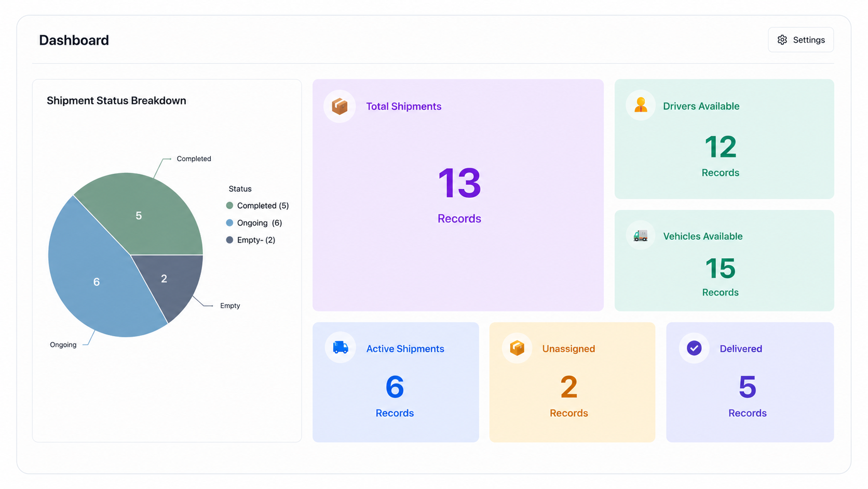Click the Active Shipments count value
The width and height of the screenshot is (868, 489).
[395, 387]
